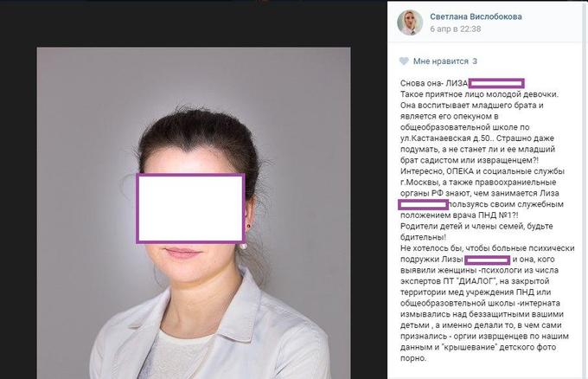Click the address text ул.Кастанаевская д.50
Screen dimensions: 588x379
coord(445,138)
